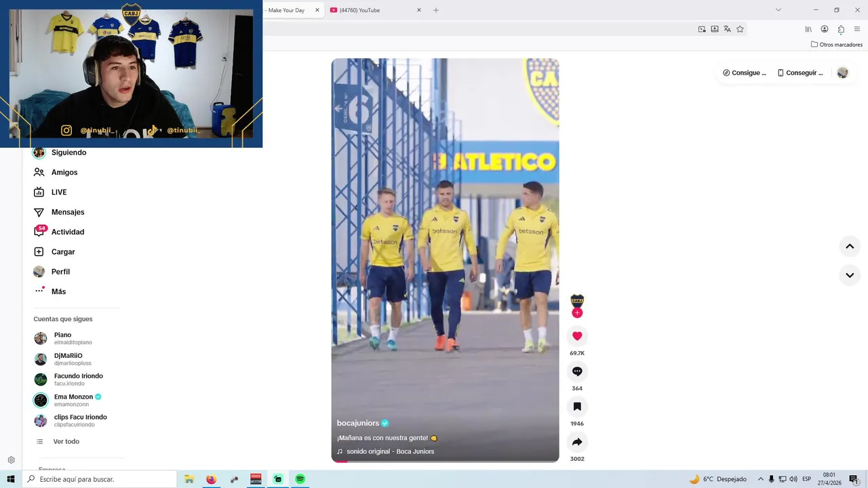Click the microphone icon in system tray

[x=771, y=479]
